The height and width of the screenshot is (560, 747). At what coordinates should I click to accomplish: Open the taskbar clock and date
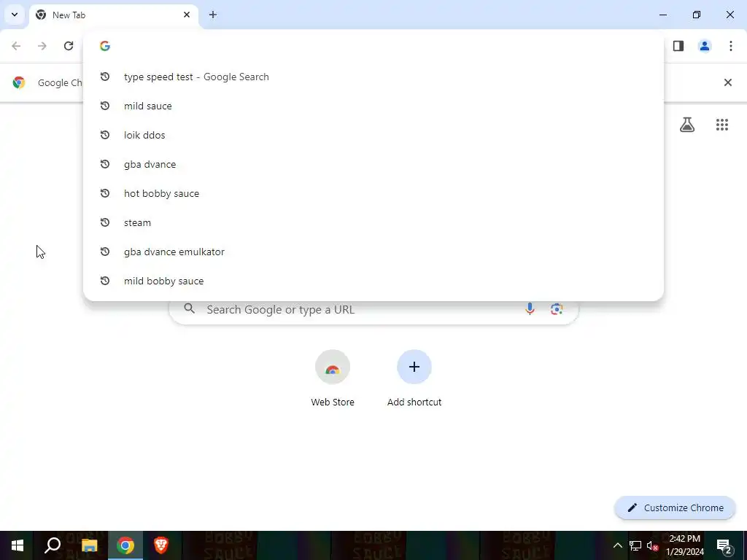[685, 545]
